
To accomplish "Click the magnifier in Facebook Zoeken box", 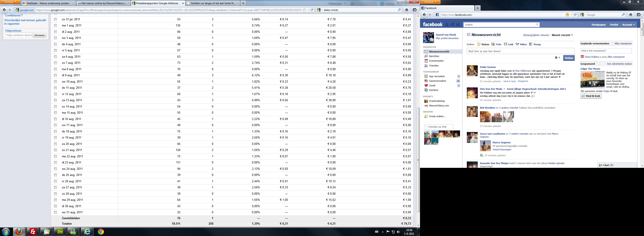I will tap(537, 24).
